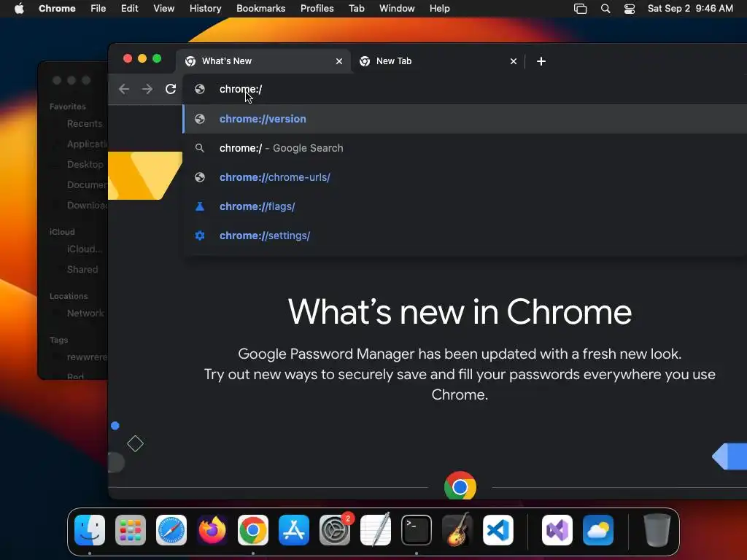Switch to the What's New tab
This screenshot has height=560, width=747.
click(263, 61)
